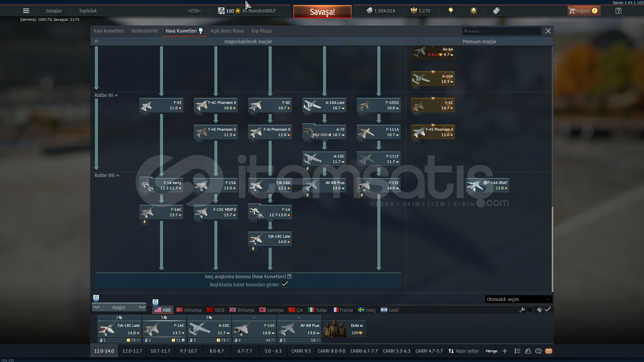Select premium F-4S Phantom II card
The image size is (644, 362).
(433, 132)
